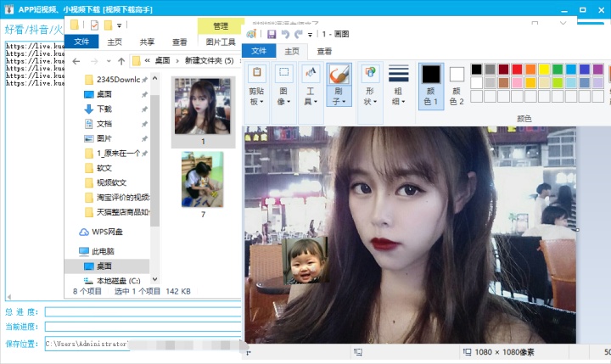This screenshot has width=611, height=364.
Task: Pick the gray color swatch in top row
Action: click(490, 70)
